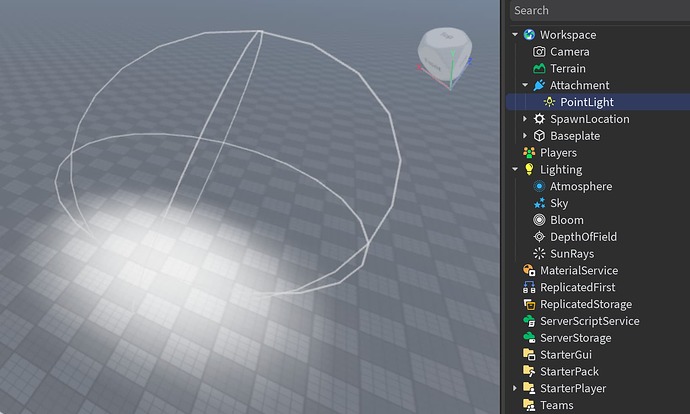The image size is (690, 414).
Task: Select the Terrain row
Action: coord(598,68)
